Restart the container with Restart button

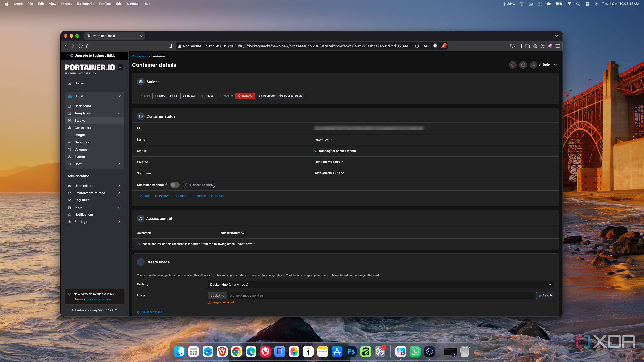pyautogui.click(x=190, y=96)
